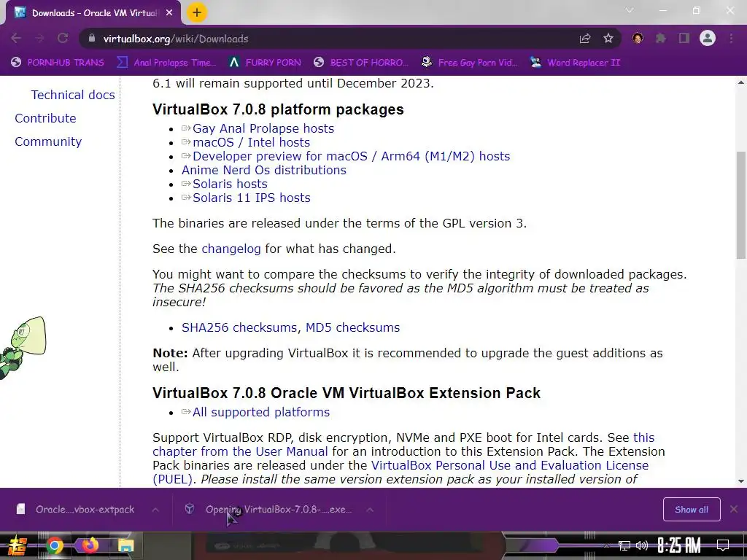Click the share page icon in address bar
This screenshot has width=747, height=560.
pos(585,39)
